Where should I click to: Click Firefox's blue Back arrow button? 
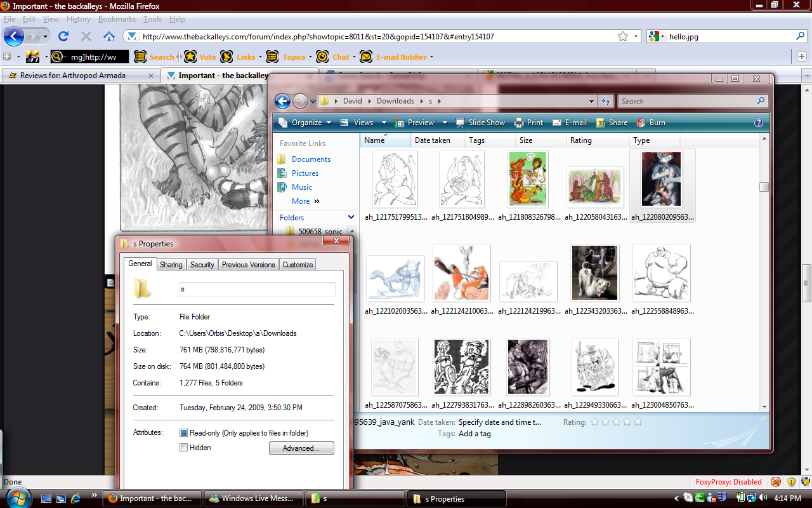coord(14,36)
